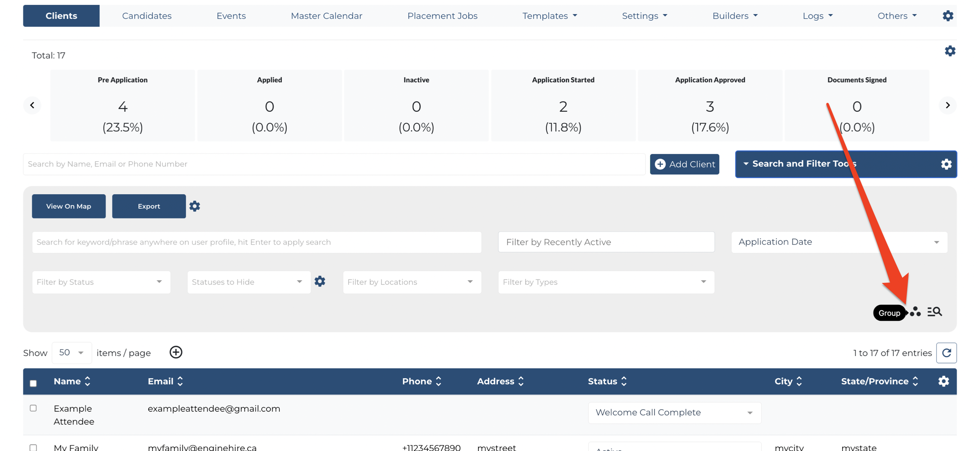980x451 pixels.
Task: Click the Group icon with three dots
Action: pyautogui.click(x=915, y=312)
